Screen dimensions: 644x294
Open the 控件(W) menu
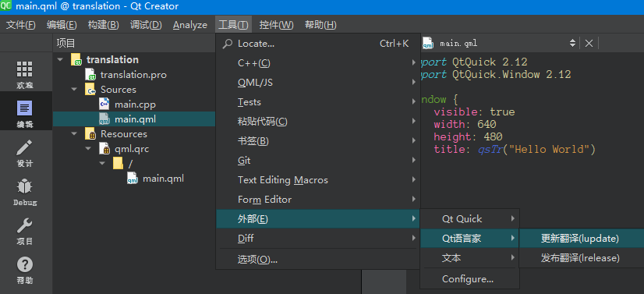(x=277, y=25)
